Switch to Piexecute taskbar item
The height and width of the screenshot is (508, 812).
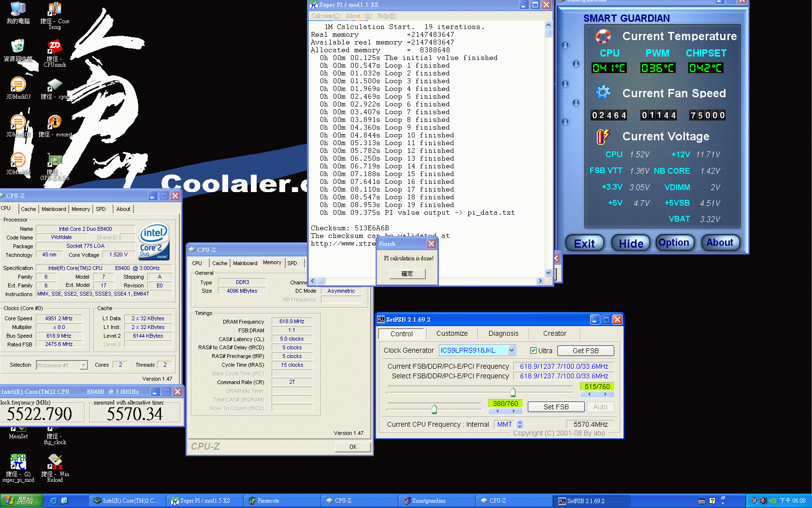(282, 501)
